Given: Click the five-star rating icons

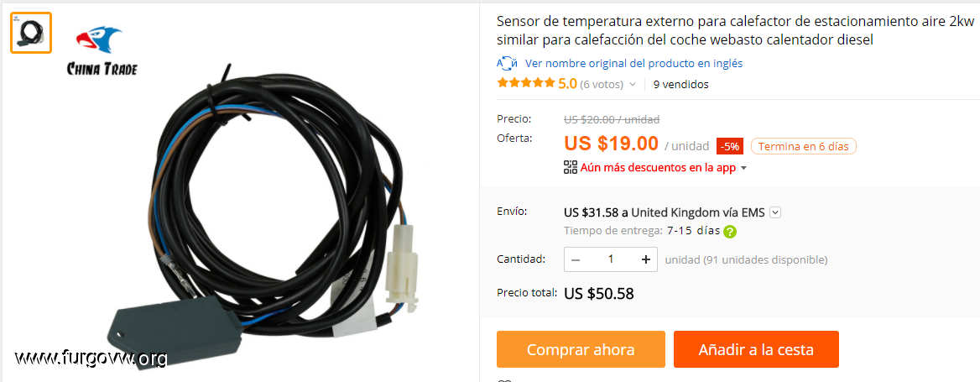Looking at the screenshot, I should (x=525, y=83).
